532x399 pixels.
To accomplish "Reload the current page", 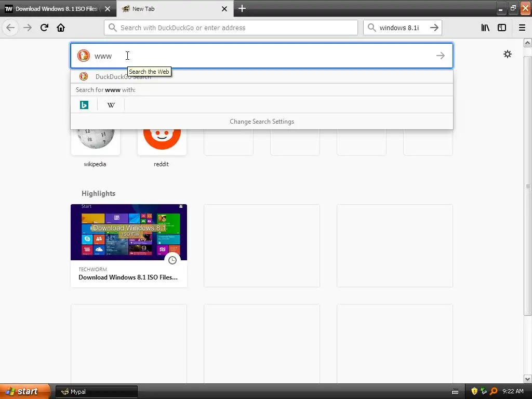I will pos(44,28).
